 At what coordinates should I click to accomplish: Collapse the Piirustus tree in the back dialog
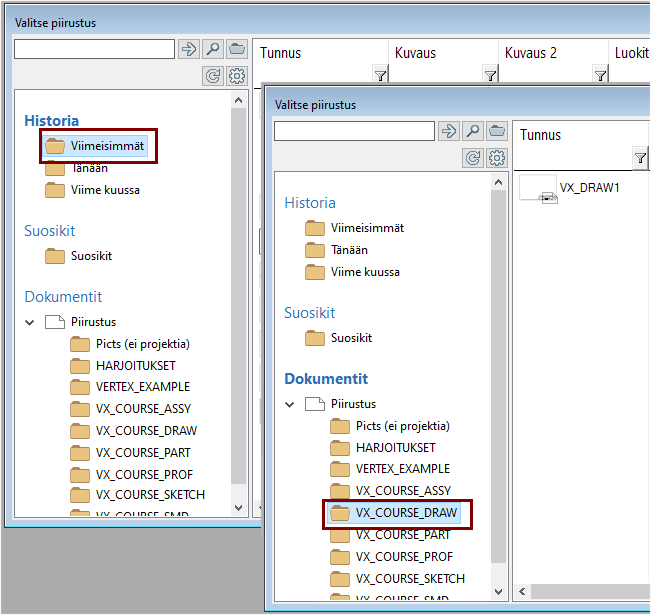tap(30, 322)
